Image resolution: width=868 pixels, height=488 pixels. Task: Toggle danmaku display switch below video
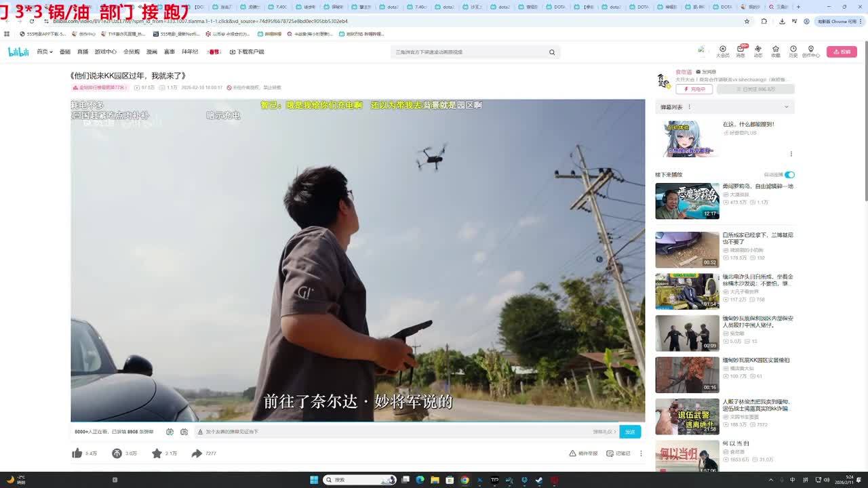click(170, 432)
